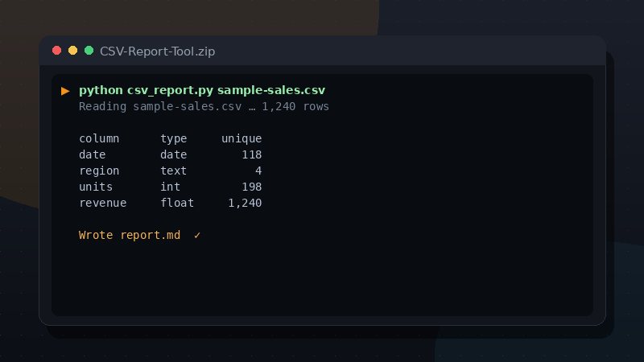Click the 'int' type cell
The width and height of the screenshot is (644, 362).
170,187
